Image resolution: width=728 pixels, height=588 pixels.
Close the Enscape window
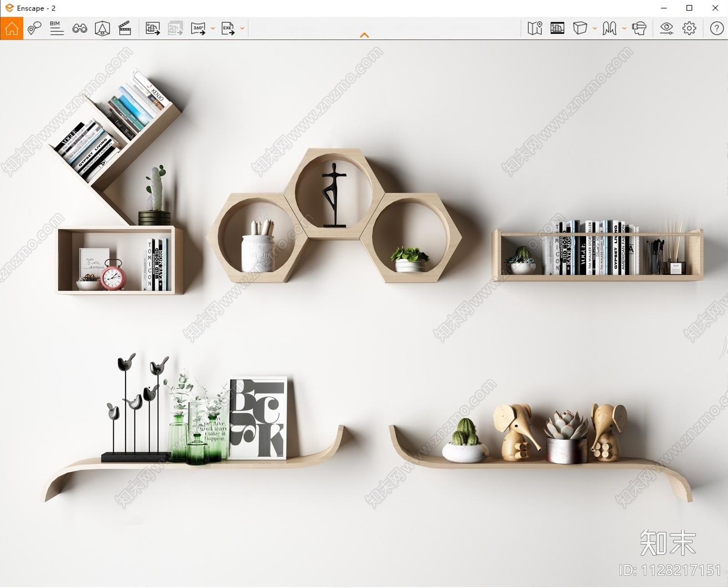tap(715, 8)
